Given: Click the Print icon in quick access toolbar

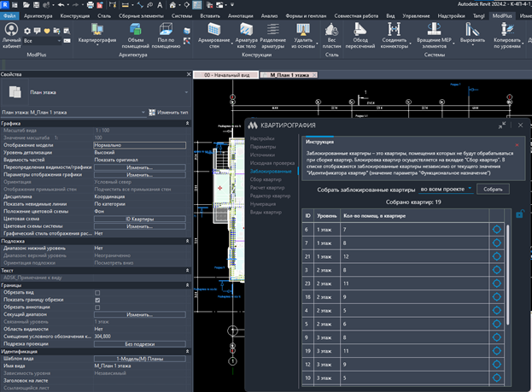Looking at the screenshot, I should pyautogui.click(x=91, y=5).
